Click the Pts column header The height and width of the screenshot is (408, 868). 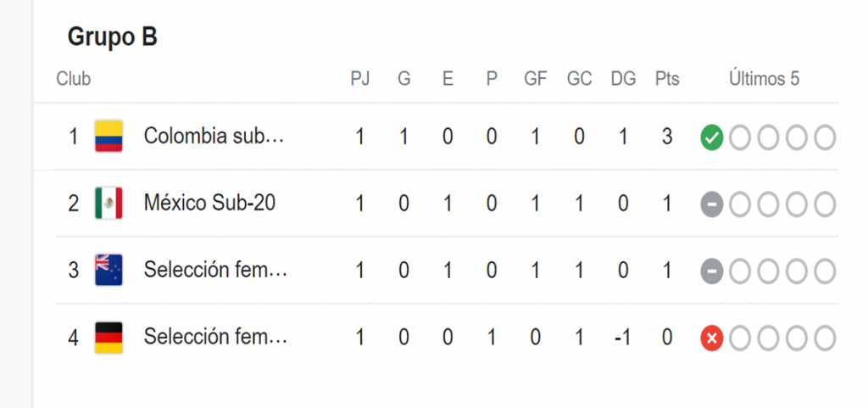coord(667,79)
